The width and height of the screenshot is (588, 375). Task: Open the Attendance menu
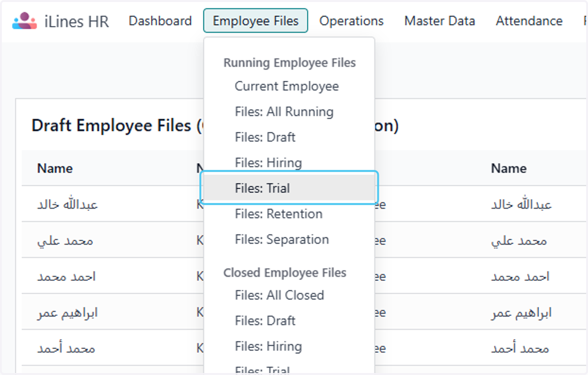click(x=529, y=21)
